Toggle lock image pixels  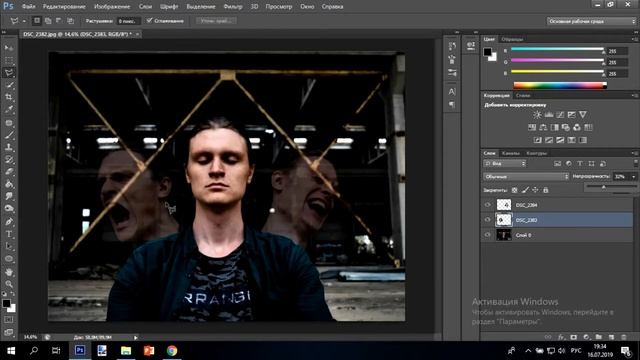click(525, 190)
